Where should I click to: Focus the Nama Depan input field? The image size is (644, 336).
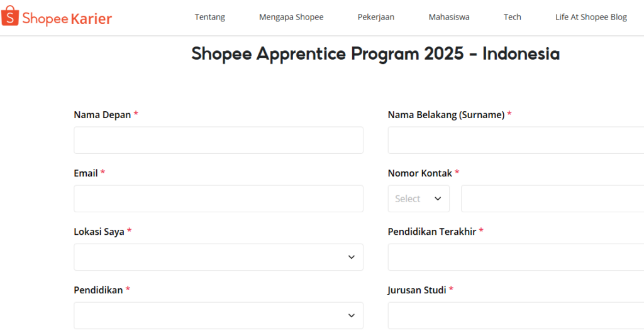click(218, 140)
